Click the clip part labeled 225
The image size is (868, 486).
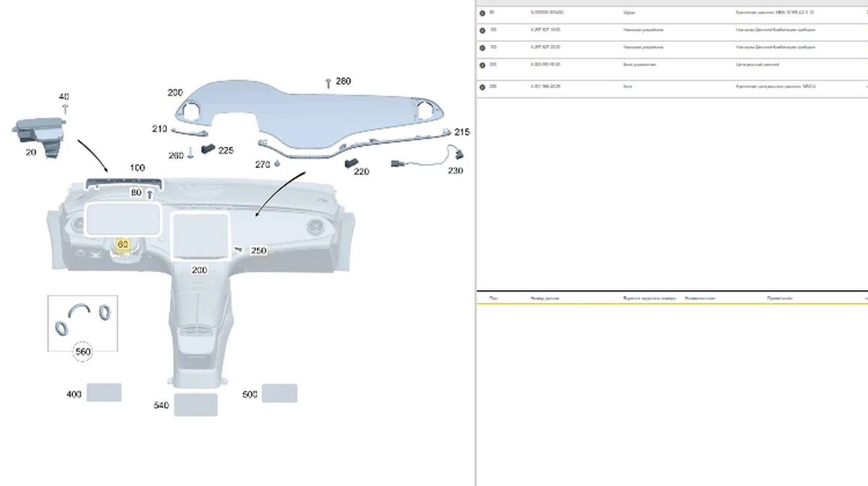(x=208, y=149)
